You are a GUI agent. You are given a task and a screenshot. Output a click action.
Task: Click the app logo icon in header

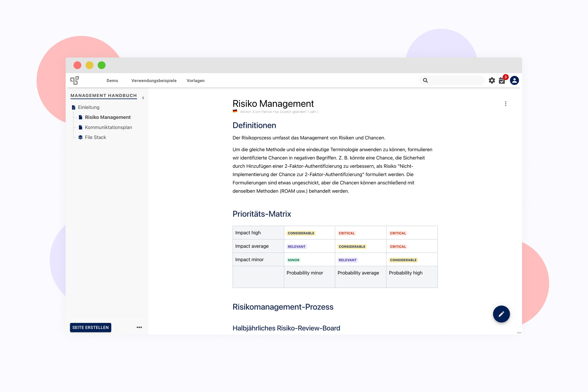click(x=74, y=81)
